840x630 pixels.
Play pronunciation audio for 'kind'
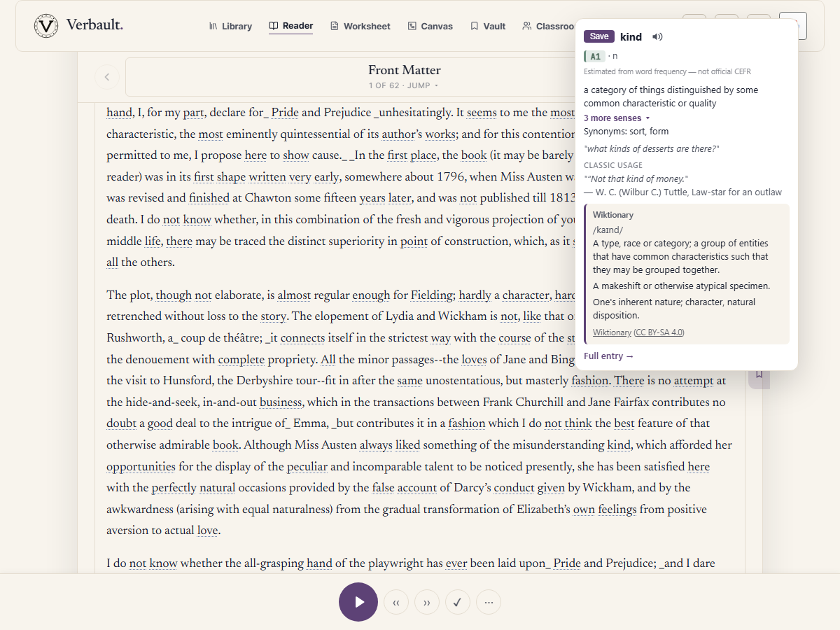657,37
